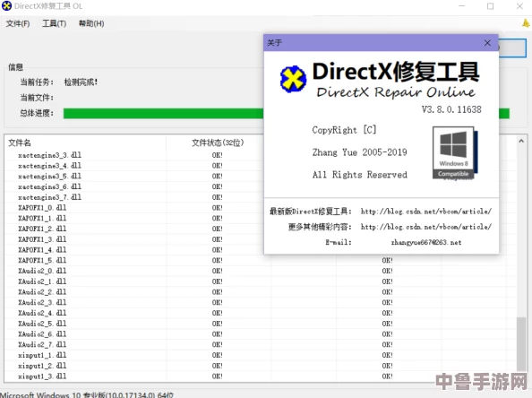
Task: Click 32-bit OK! status for xinput1_3.dll
Action: pos(218,376)
